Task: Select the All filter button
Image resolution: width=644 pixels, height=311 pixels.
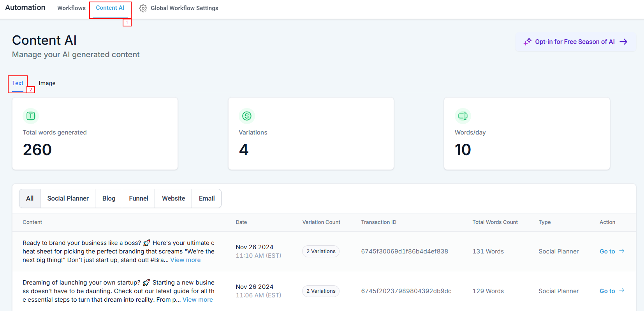Action: (x=30, y=198)
